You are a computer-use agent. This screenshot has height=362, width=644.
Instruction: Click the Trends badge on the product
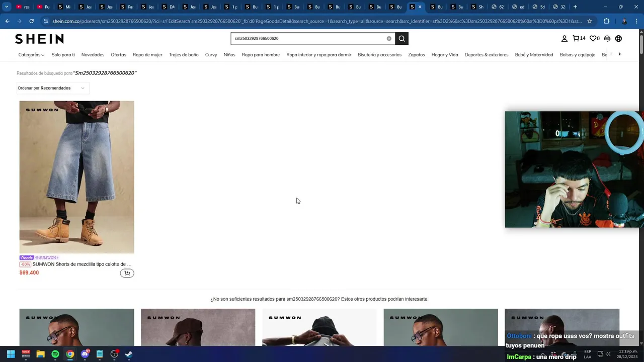[x=26, y=258]
